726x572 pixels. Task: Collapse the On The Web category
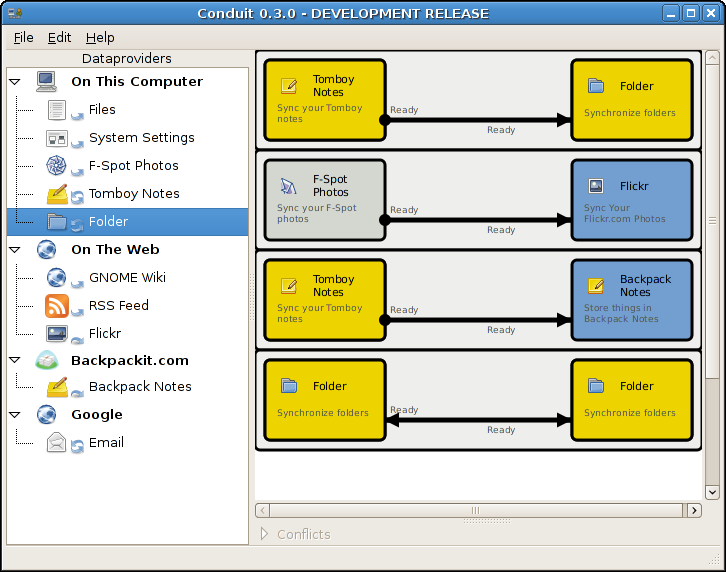(x=15, y=250)
